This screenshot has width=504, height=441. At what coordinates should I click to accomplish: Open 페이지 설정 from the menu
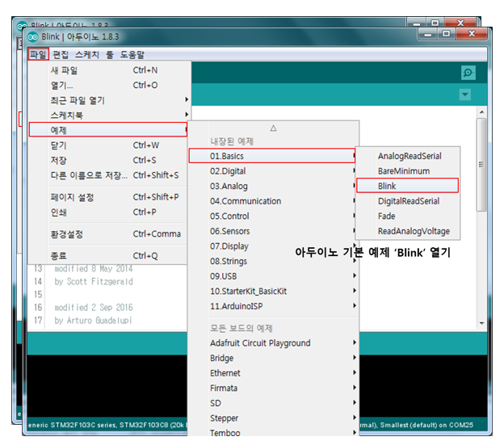[x=108, y=197]
